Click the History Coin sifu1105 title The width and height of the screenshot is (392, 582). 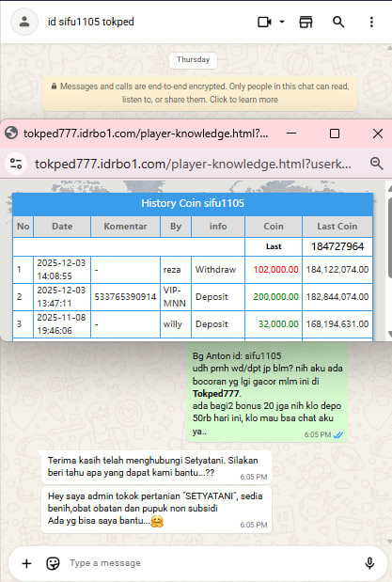(x=193, y=203)
